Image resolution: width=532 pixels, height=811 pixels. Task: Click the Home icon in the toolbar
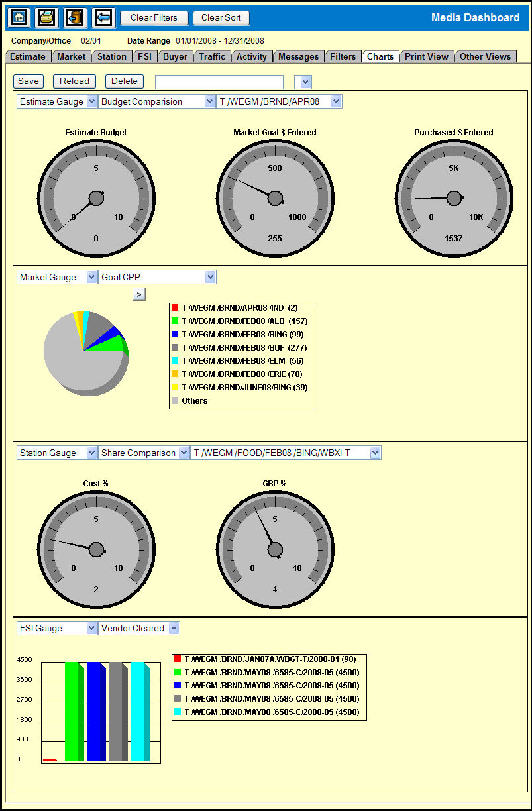[x=18, y=17]
